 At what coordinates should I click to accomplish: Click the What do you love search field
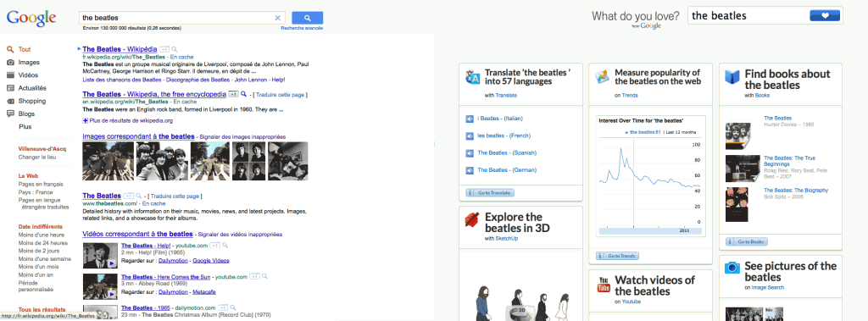[x=748, y=15]
